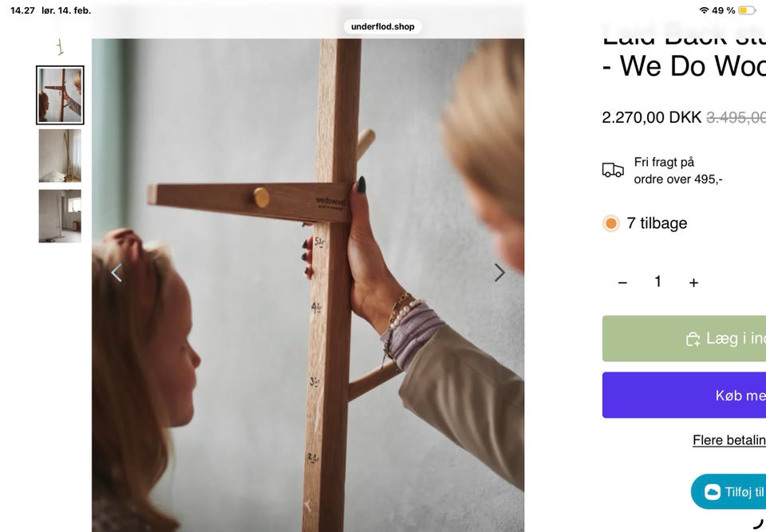Viewport: 766px width, 532px height.
Task: Select the thumbnail of the rack against the wall
Action: 60,156
